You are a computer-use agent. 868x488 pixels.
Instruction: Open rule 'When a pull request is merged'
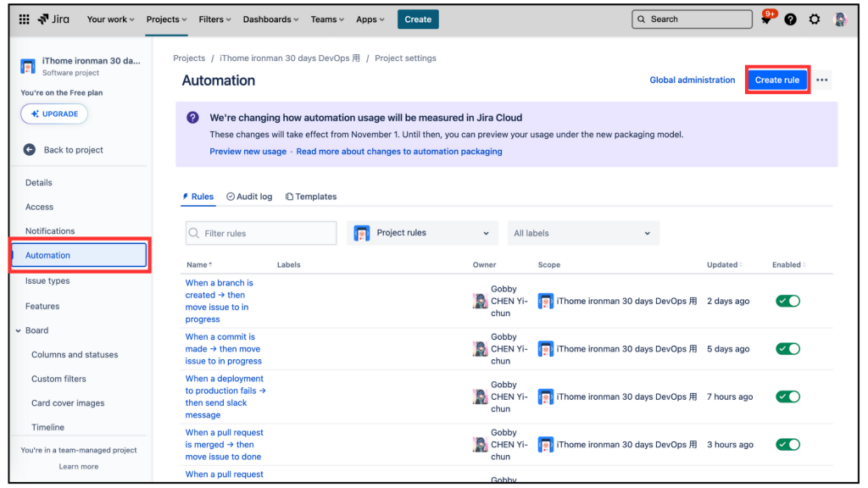pos(224,445)
